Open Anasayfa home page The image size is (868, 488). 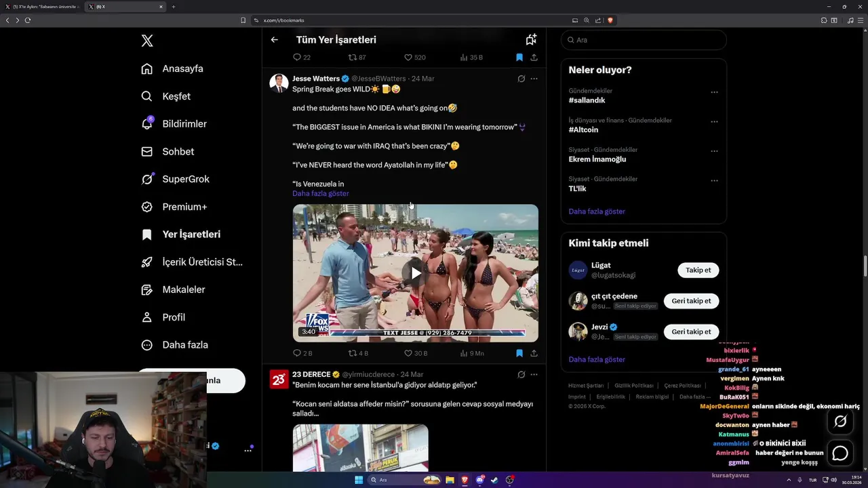[x=172, y=68]
